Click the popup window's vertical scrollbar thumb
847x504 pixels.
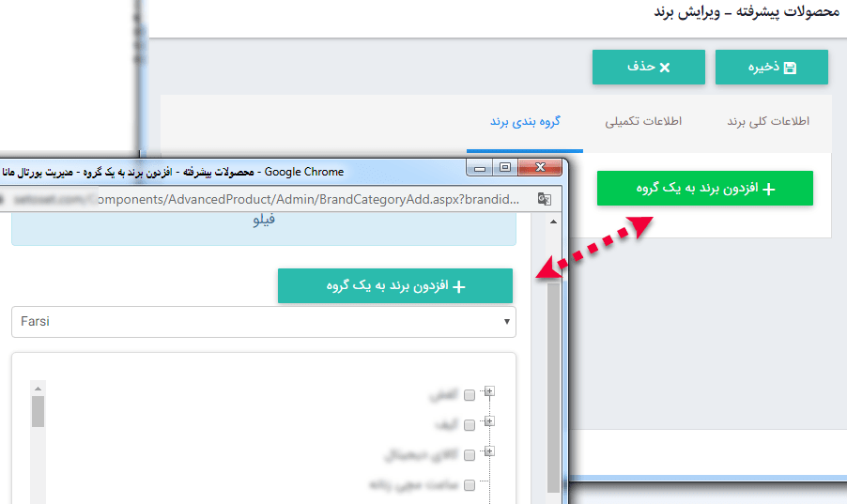553,375
